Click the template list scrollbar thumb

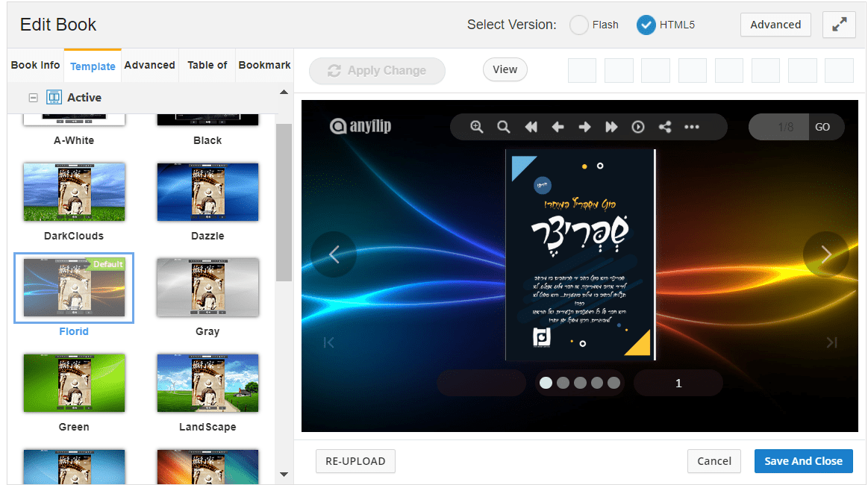pos(284,202)
